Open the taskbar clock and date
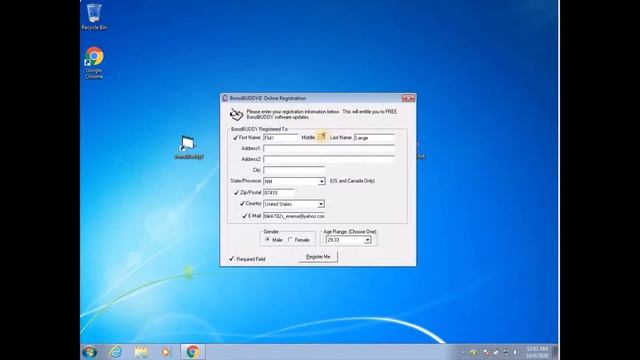The height and width of the screenshot is (360, 640). click(x=537, y=352)
